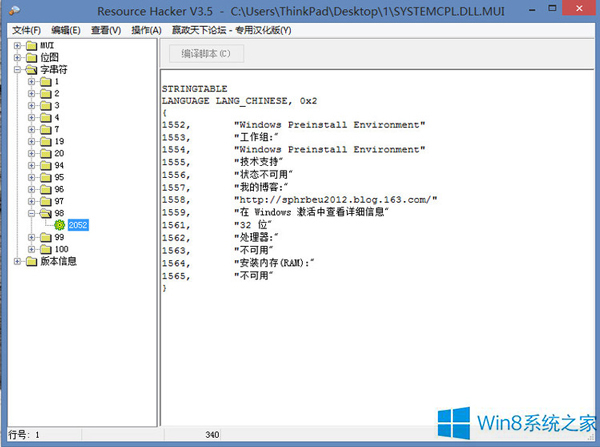The width and height of the screenshot is (600, 447).
Task: Click string 1554 Windows Preinstall Environment
Action: 329,149
